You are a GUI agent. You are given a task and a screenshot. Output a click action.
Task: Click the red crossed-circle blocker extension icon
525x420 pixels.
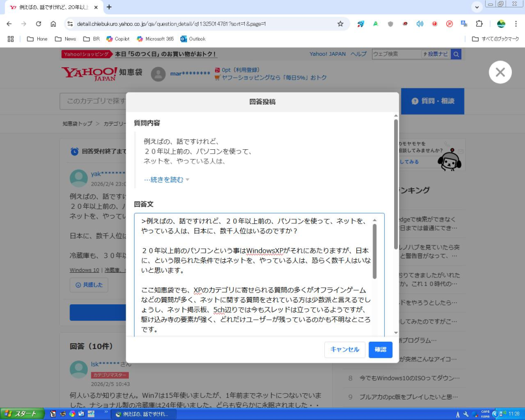(x=449, y=24)
